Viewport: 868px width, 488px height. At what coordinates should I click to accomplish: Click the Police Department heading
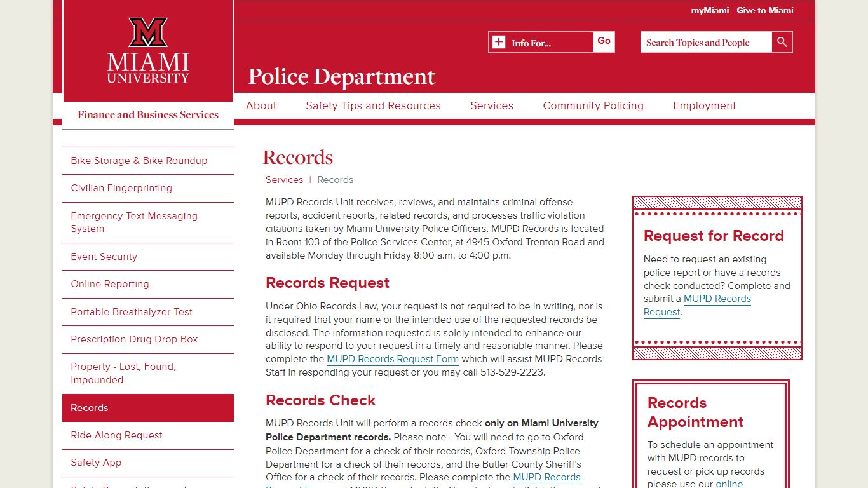coord(342,77)
